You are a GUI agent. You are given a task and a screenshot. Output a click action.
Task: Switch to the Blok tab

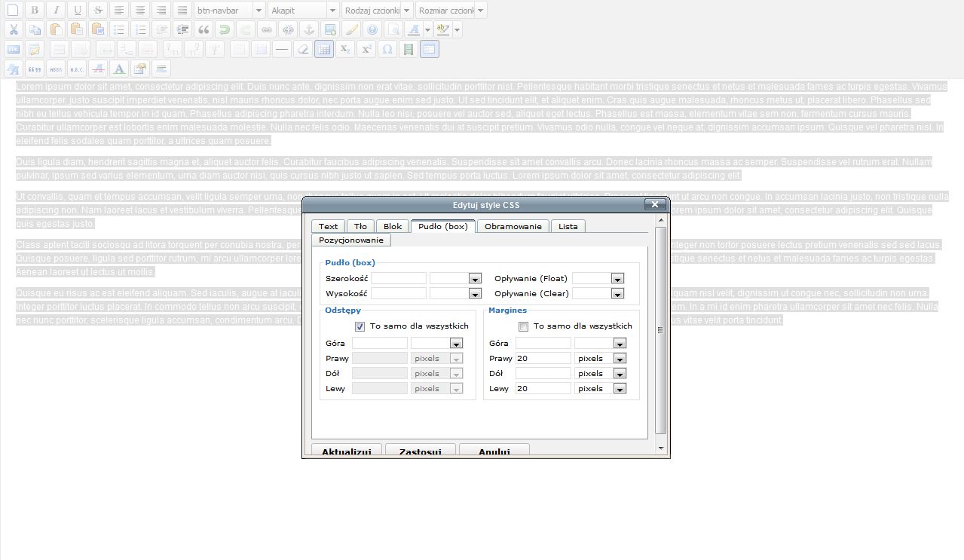click(393, 226)
